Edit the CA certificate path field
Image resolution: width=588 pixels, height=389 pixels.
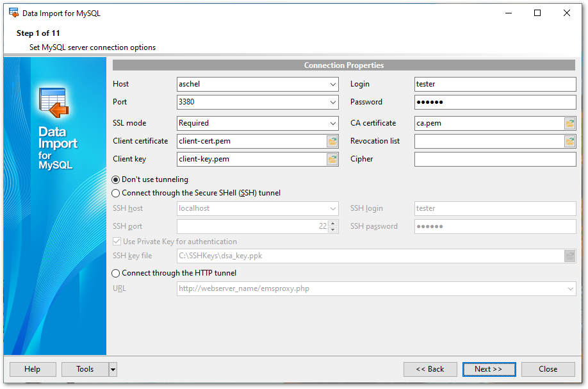tap(489, 124)
